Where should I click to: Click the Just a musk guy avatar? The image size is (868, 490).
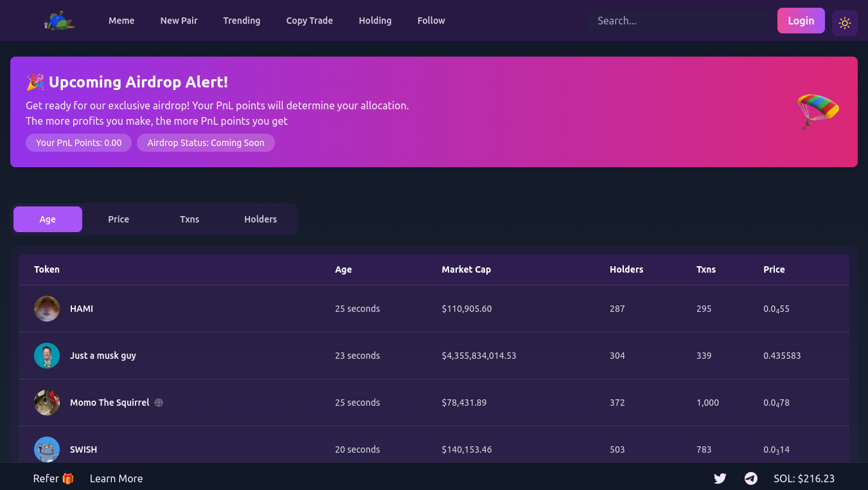coord(47,356)
